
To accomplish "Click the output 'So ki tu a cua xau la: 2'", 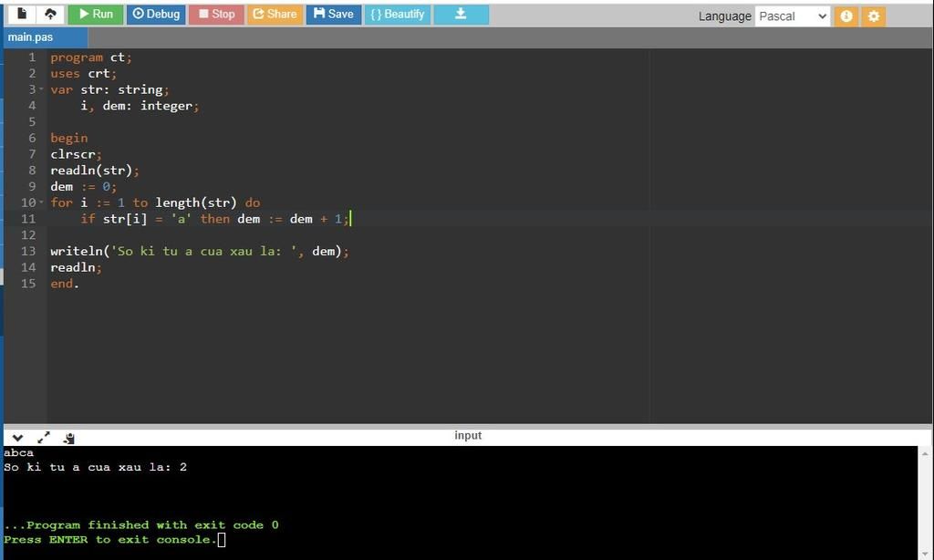I will [x=95, y=467].
